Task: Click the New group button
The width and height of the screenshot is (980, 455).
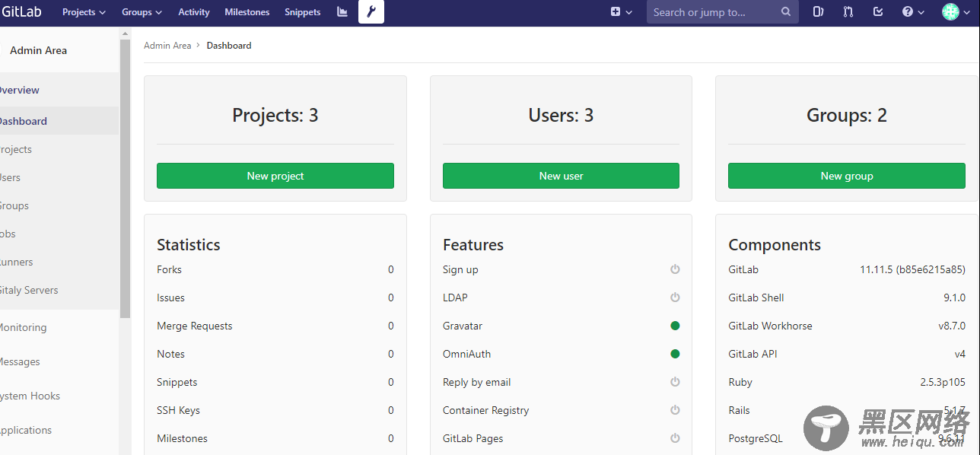Action: [847, 176]
